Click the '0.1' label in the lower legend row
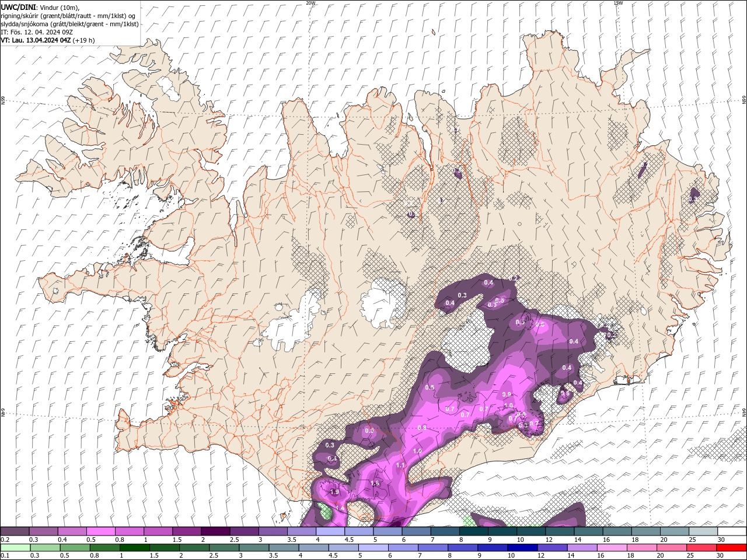Image resolution: width=747 pixels, height=560 pixels. pos(6,556)
